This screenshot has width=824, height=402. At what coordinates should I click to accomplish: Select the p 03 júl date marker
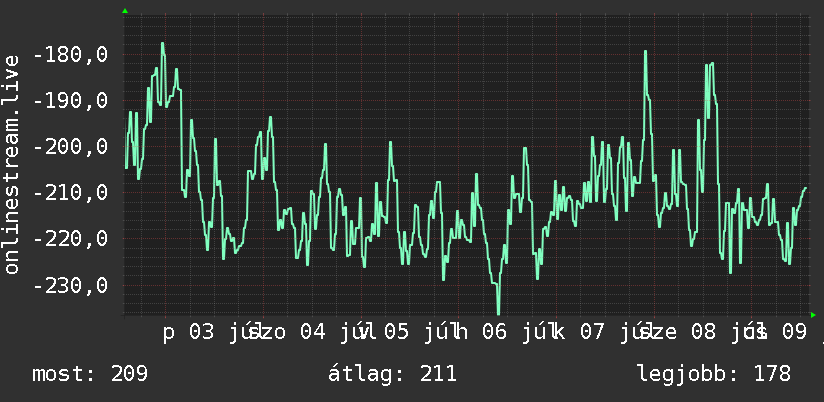pos(209,333)
